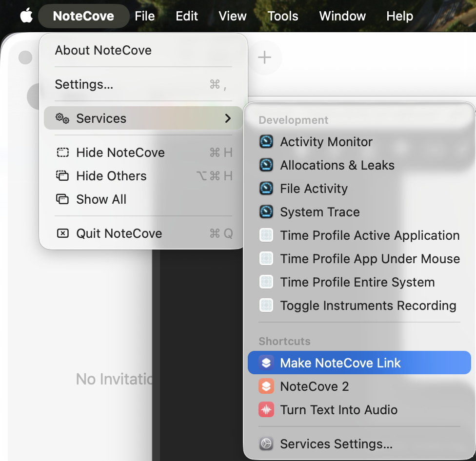Screen dimensions: 476x461
Task: Click the Services Settings gear icon
Action: click(x=266, y=444)
